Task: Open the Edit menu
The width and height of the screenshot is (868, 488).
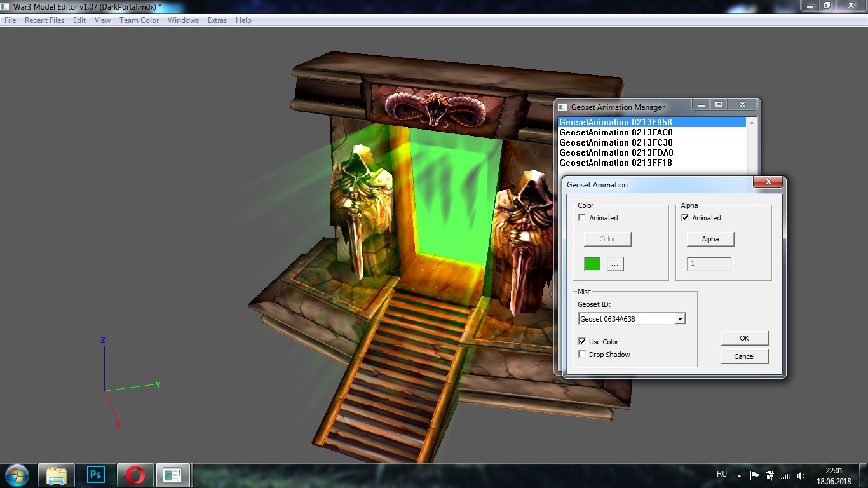Action: click(79, 20)
